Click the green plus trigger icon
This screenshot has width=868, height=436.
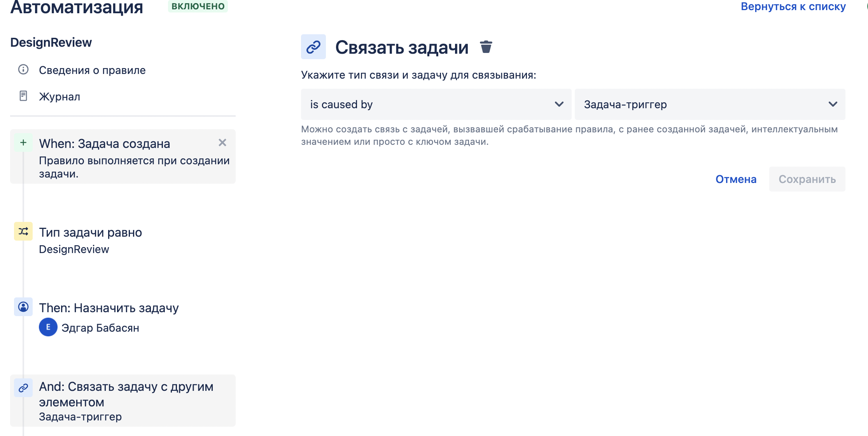23,142
